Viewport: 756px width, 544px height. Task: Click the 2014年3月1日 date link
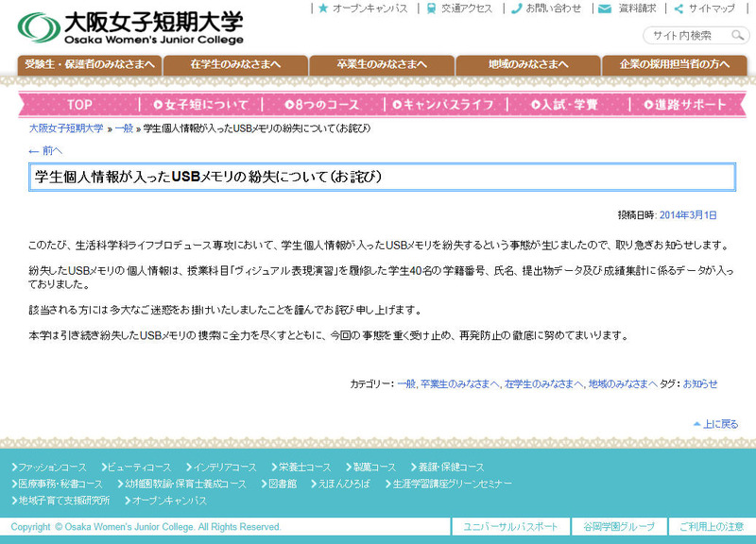click(688, 215)
